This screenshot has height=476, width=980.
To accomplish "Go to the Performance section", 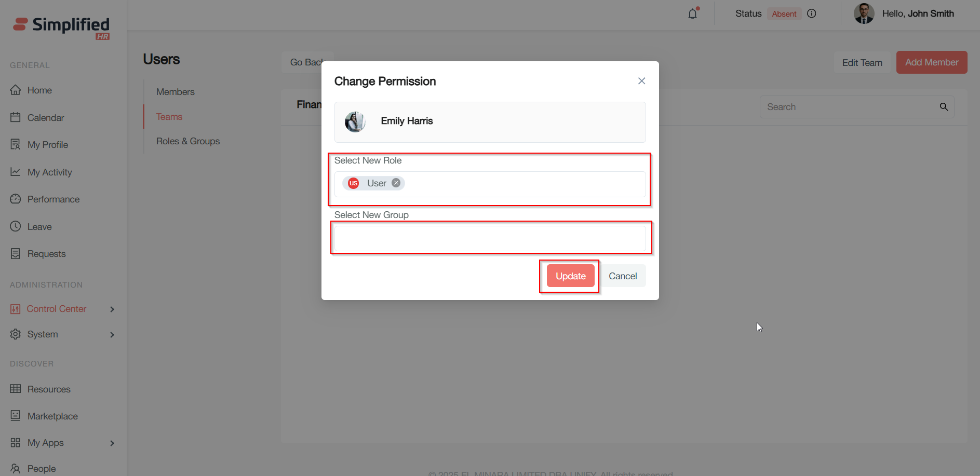I will coord(53,199).
